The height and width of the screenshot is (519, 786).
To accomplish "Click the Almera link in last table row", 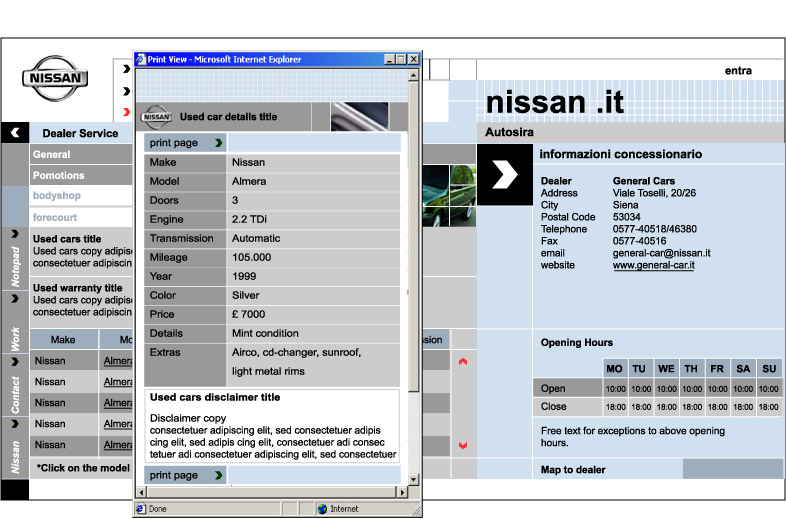I will click(118, 445).
